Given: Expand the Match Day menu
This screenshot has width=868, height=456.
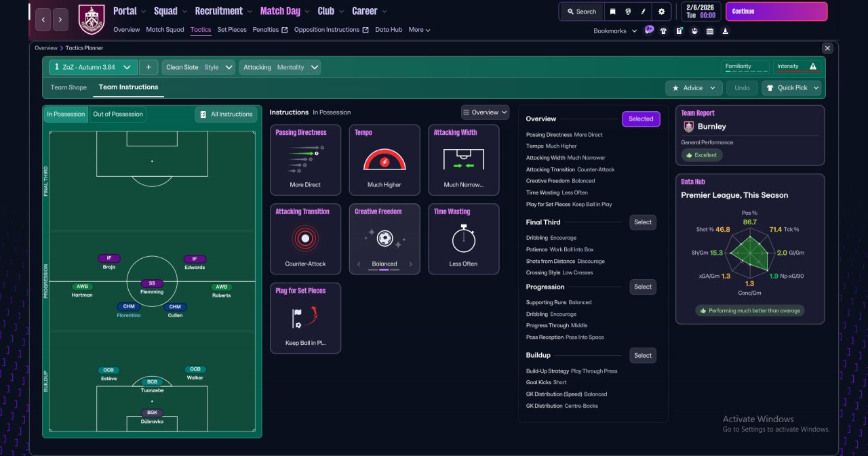Looking at the screenshot, I should (285, 11).
